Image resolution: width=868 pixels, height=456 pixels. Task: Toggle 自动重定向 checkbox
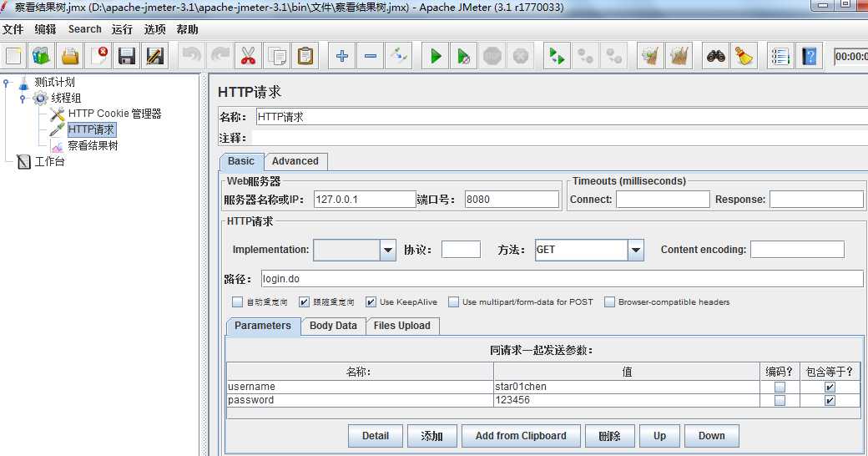point(238,302)
